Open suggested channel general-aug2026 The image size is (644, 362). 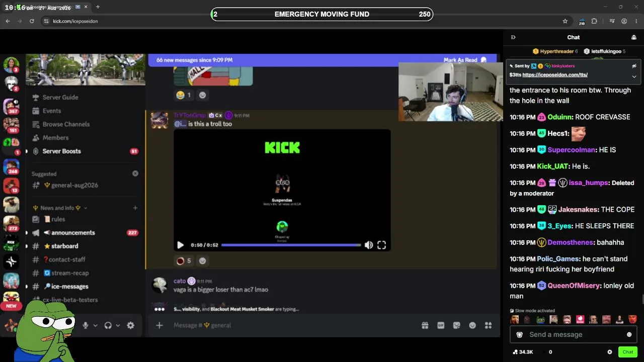click(x=74, y=185)
